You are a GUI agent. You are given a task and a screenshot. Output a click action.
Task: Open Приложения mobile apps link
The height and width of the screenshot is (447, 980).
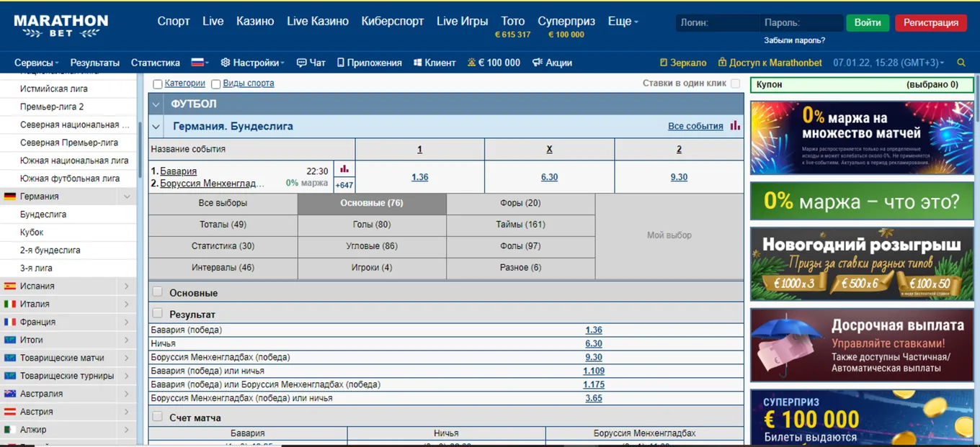click(369, 63)
